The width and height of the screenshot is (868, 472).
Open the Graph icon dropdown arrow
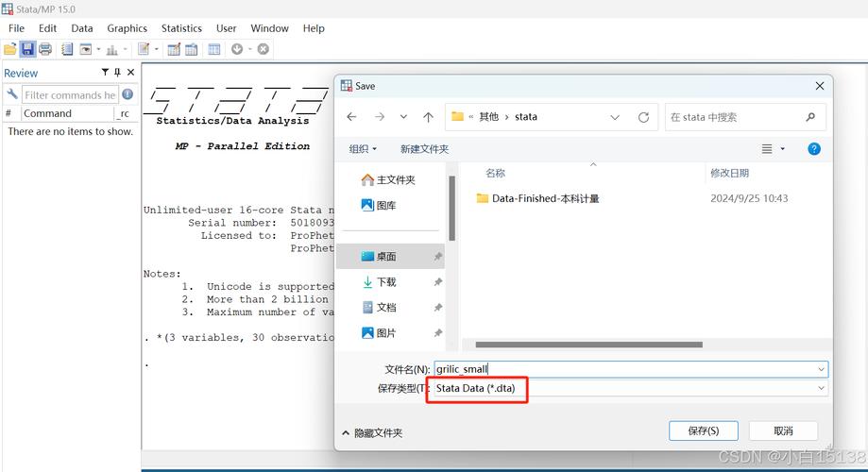[x=125, y=49]
